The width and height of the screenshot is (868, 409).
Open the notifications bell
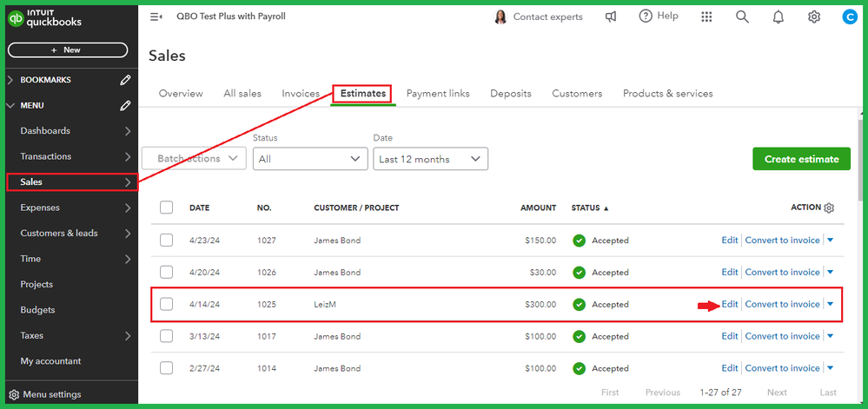[778, 16]
